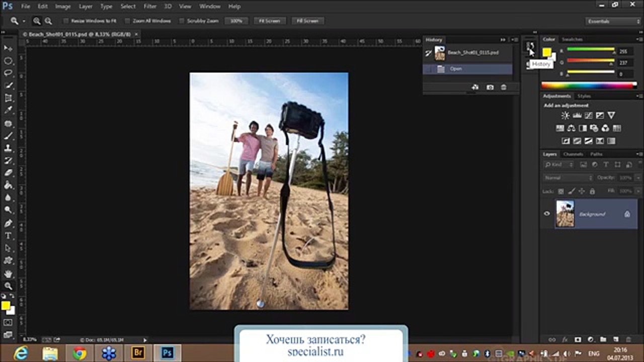
Task: Select the Path Selection arrow tool
Action: (8, 248)
